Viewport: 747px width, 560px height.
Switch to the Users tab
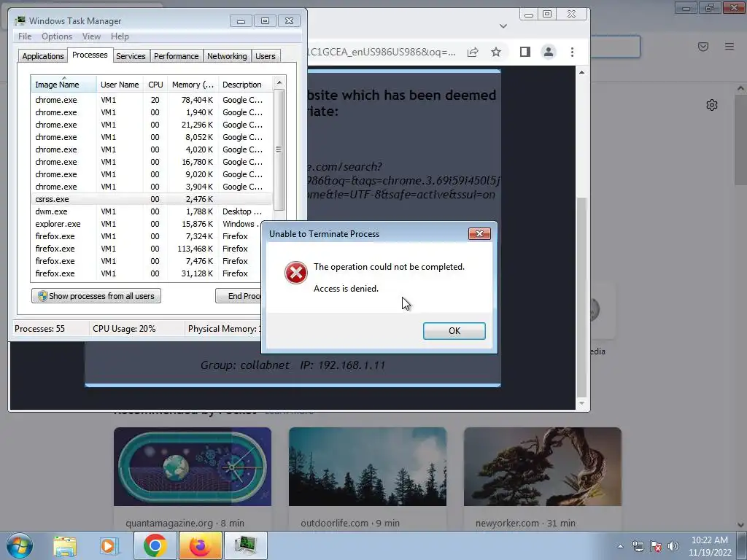pyautogui.click(x=266, y=56)
